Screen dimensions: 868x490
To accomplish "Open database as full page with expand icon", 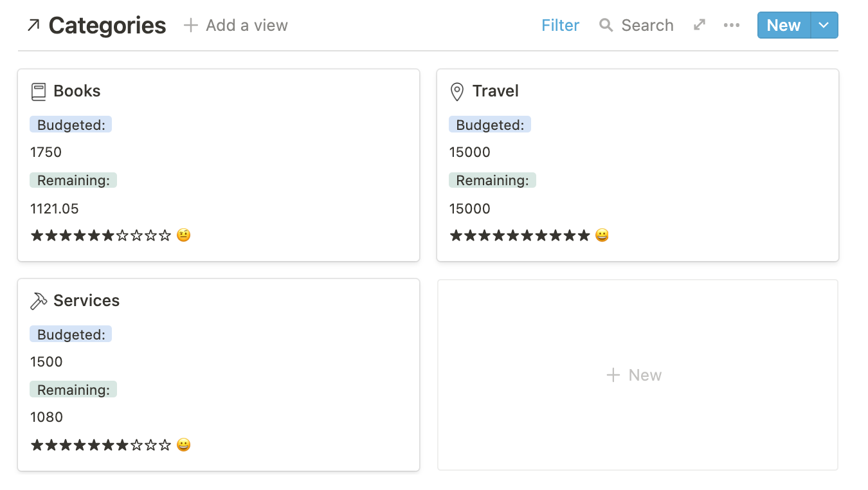I will [700, 25].
